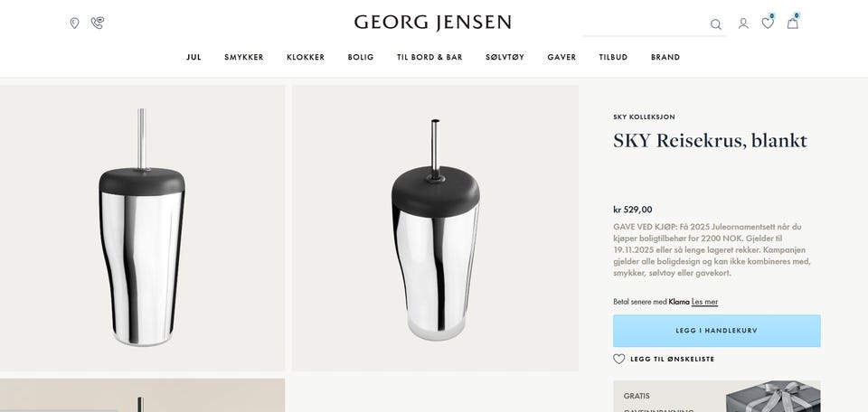
Task: Open the user account icon
Action: [x=743, y=23]
